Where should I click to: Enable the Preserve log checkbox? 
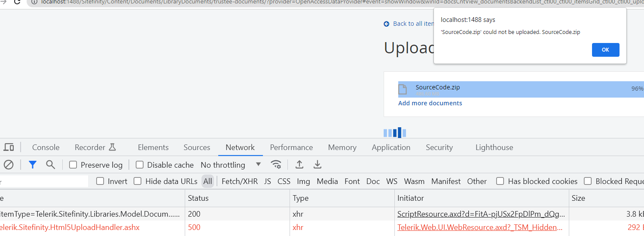click(73, 165)
